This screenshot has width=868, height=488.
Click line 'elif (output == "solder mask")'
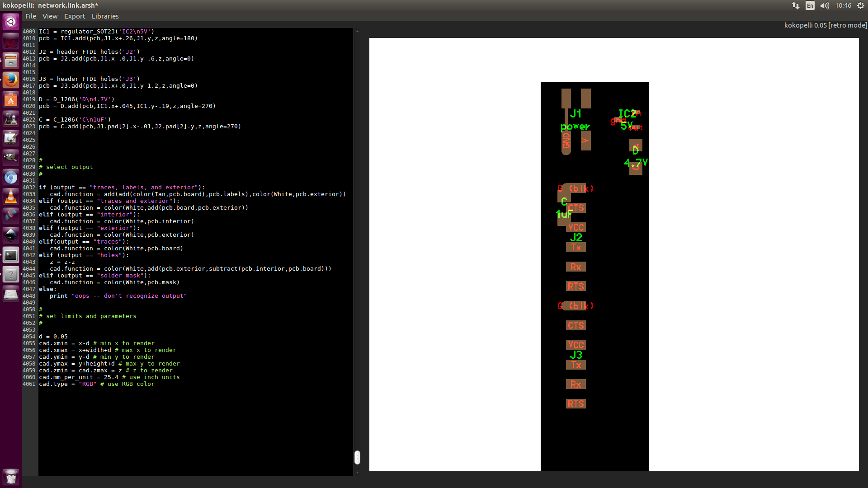coord(95,276)
